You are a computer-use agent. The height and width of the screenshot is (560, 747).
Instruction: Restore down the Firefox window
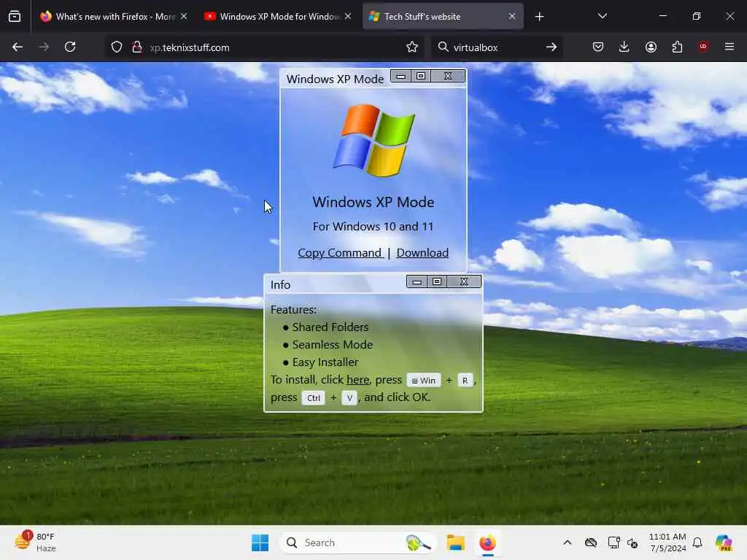coord(697,16)
